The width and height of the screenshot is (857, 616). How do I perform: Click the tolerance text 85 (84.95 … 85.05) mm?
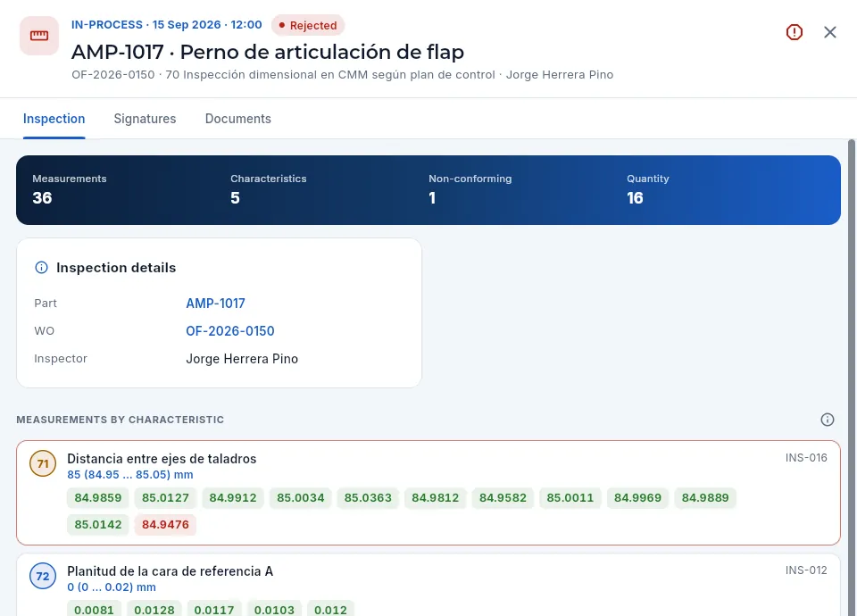130,474
